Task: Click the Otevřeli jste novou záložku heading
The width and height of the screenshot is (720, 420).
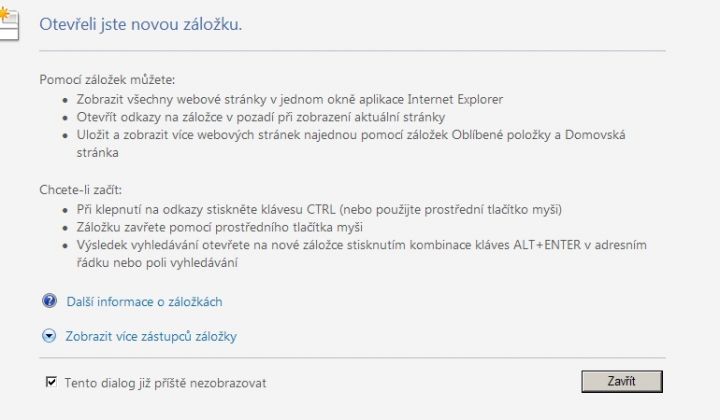Action: click(x=141, y=24)
